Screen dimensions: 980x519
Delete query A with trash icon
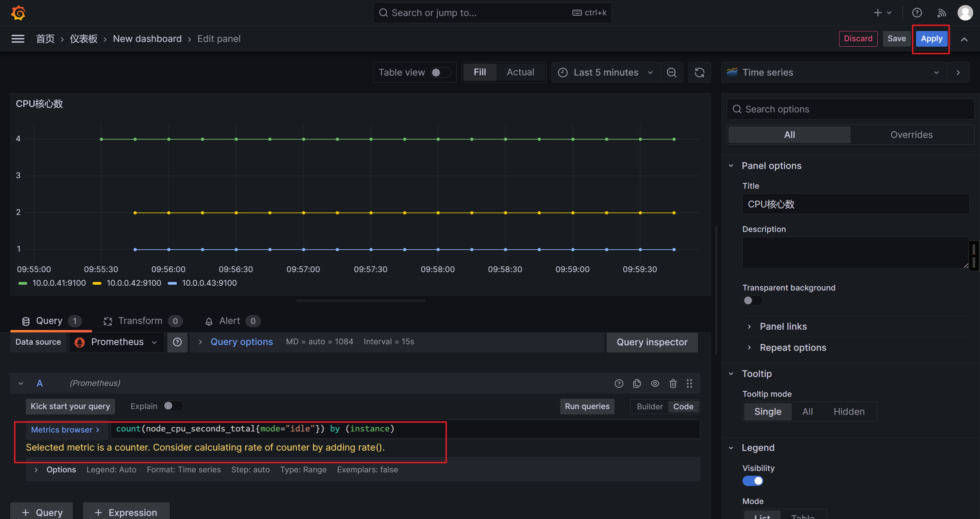tap(673, 383)
